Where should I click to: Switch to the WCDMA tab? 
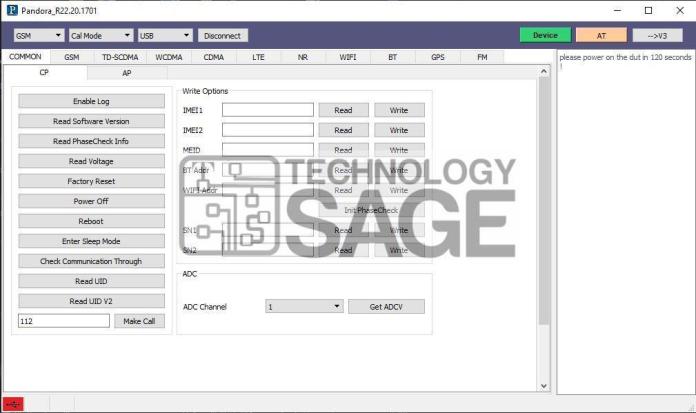[x=169, y=57]
